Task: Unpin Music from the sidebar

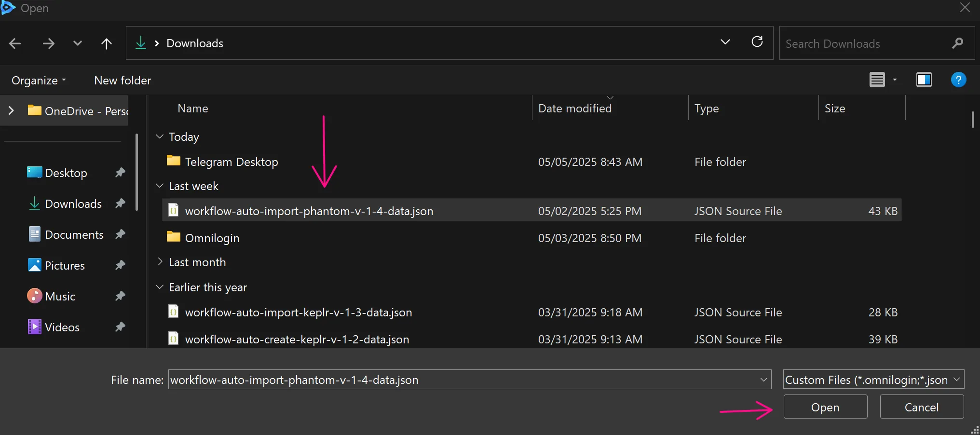Action: coord(120,296)
